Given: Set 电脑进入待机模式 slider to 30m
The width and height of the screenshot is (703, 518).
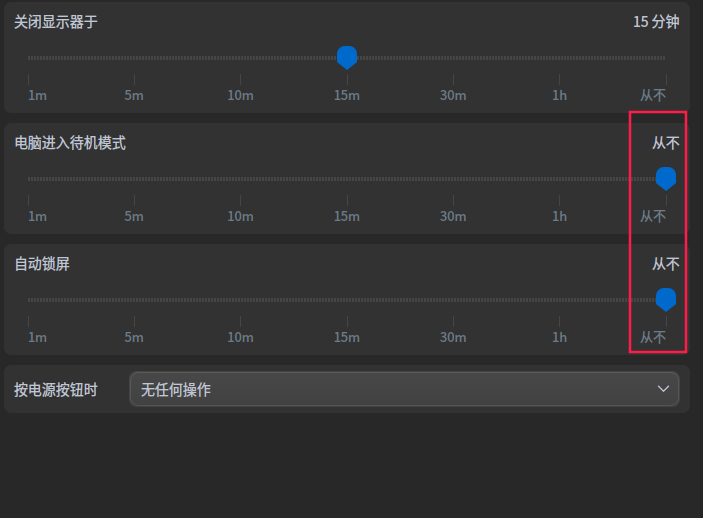Looking at the screenshot, I should pyautogui.click(x=453, y=179).
